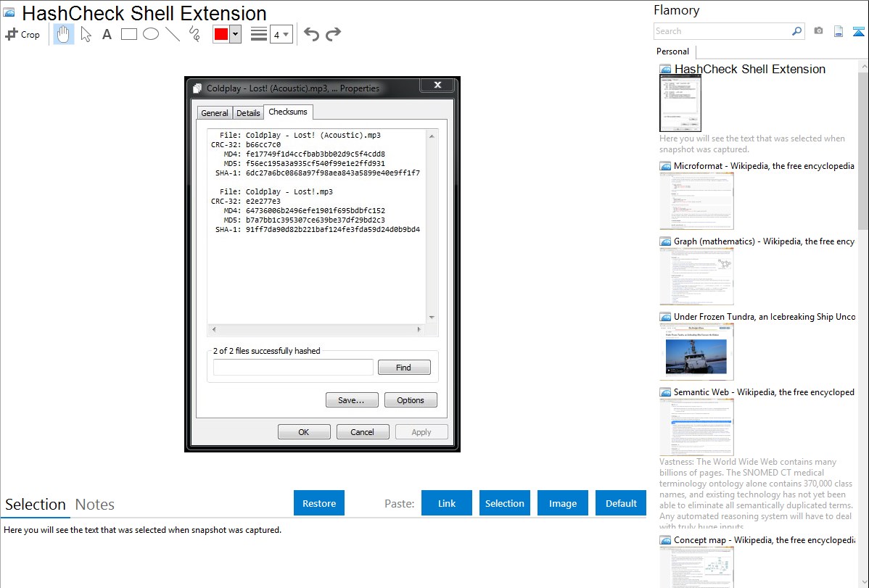This screenshot has width=869, height=588.
Task: Click "File: Coldplay - Lost!.mp3" line
Action: [276, 191]
